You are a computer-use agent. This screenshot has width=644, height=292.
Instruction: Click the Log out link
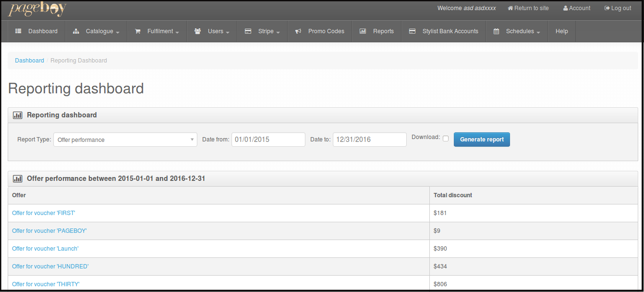(x=618, y=8)
